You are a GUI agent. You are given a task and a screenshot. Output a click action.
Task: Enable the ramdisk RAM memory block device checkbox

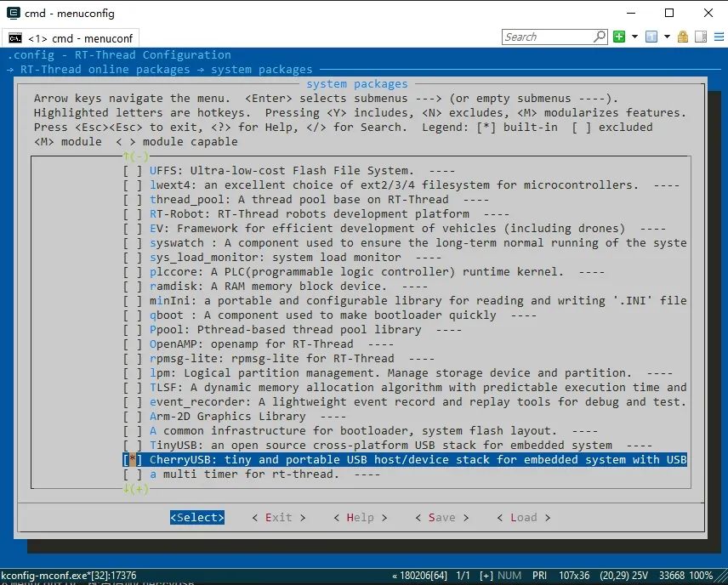(133, 286)
